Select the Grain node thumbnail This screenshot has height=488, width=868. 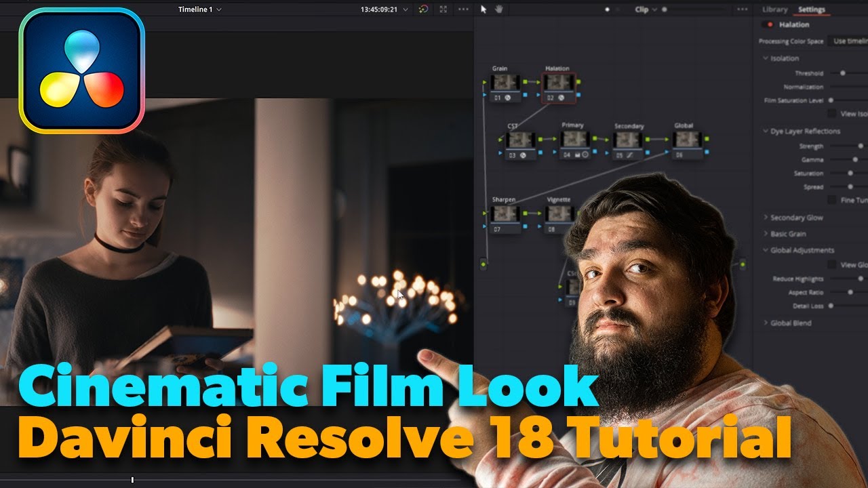pyautogui.click(x=505, y=82)
